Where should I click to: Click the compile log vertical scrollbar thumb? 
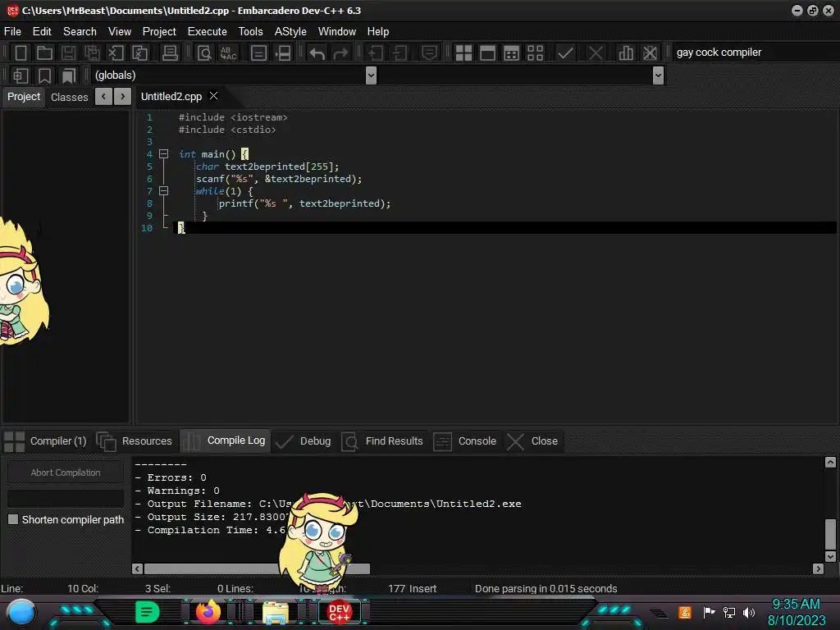[830, 535]
